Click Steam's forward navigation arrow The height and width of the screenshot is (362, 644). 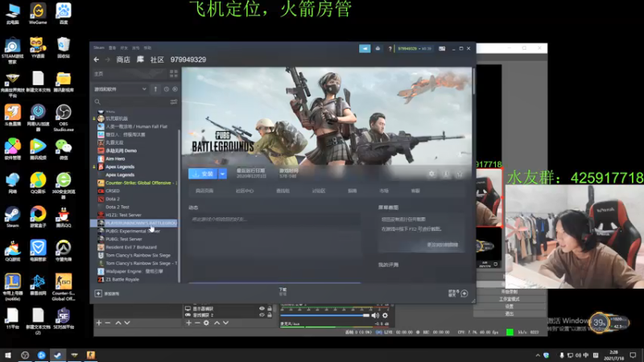pos(108,60)
